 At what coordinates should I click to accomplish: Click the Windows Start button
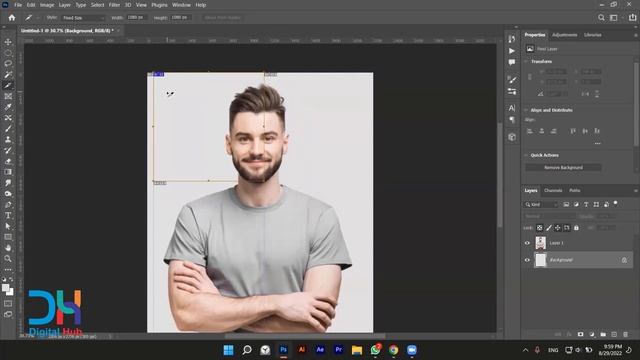[x=229, y=350]
